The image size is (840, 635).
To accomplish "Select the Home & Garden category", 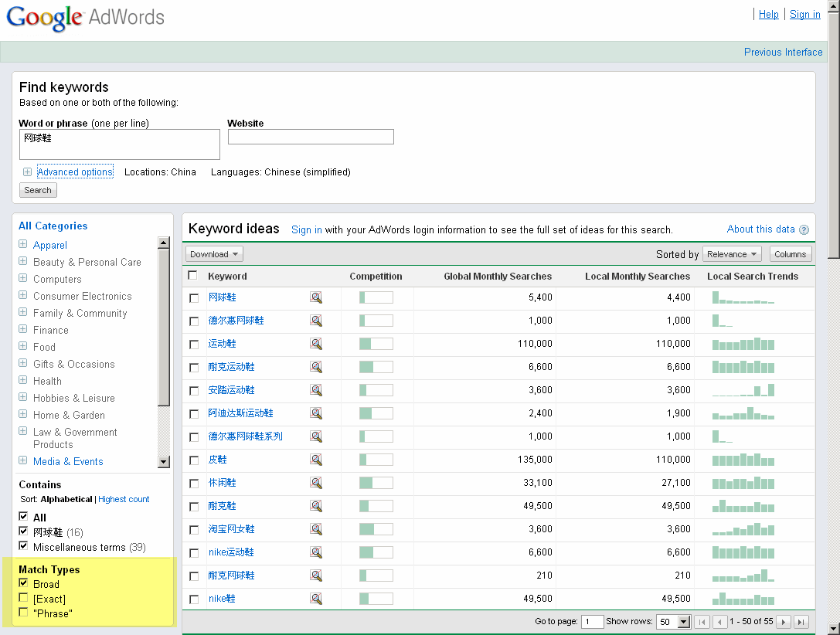I will 69,415.
